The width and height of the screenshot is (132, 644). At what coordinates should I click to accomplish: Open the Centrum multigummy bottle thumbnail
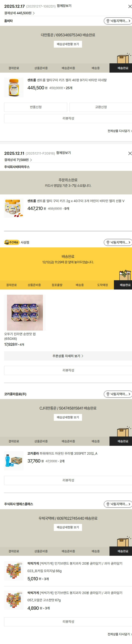click(x=14, y=87)
